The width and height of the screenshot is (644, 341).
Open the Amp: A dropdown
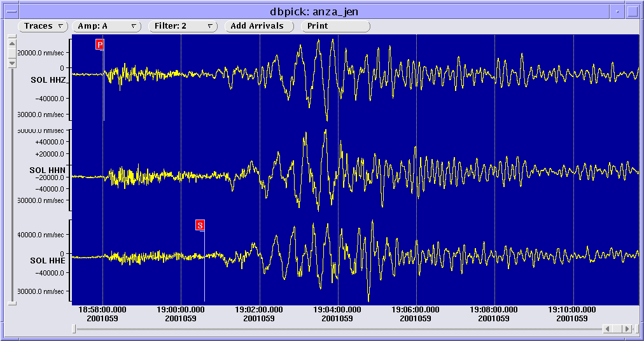[107, 26]
